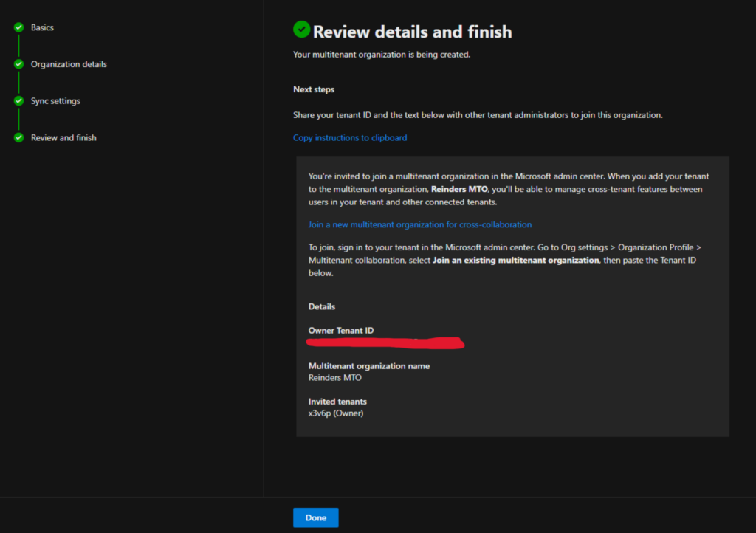Click the large green success checkmark in heading

pos(302,30)
